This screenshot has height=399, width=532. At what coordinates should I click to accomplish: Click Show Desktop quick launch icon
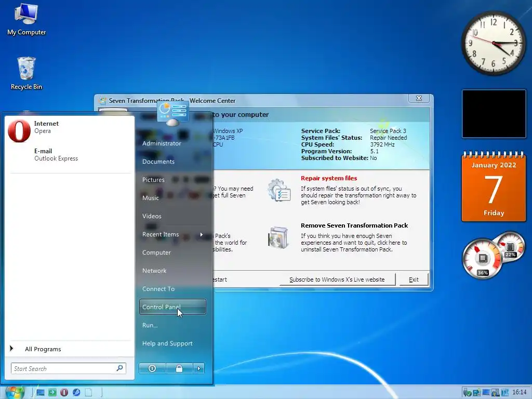click(x=41, y=393)
